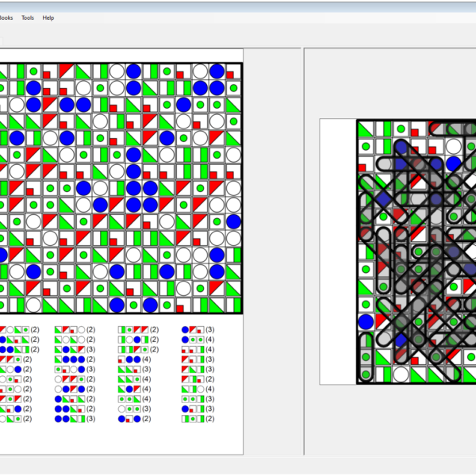Open the Tools menu

point(28,17)
